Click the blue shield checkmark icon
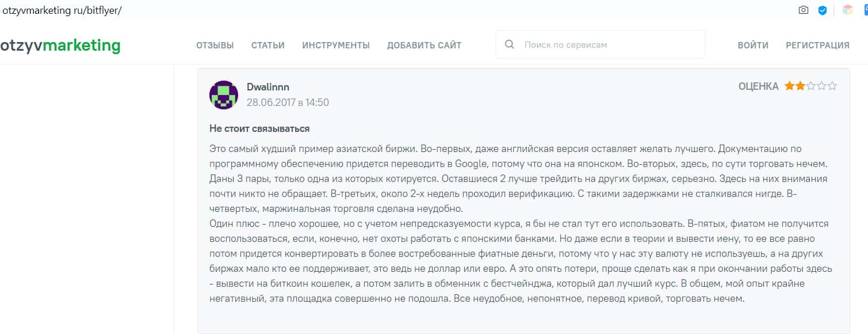 tap(823, 10)
